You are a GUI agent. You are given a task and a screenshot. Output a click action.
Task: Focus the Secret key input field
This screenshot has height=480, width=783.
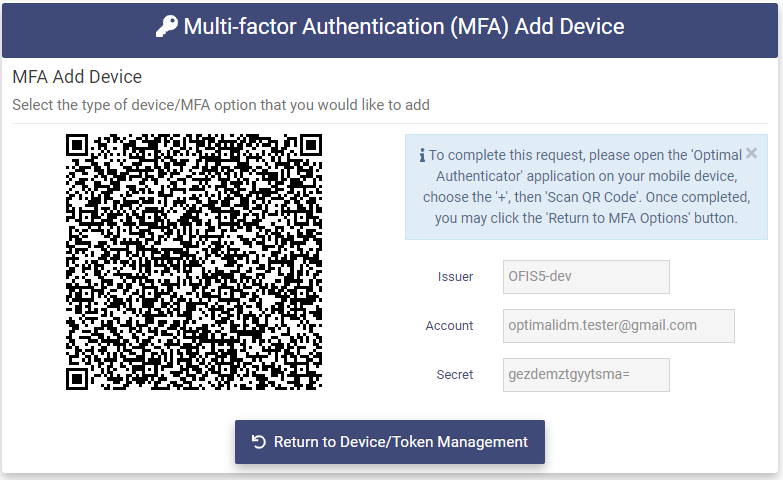[586, 375]
